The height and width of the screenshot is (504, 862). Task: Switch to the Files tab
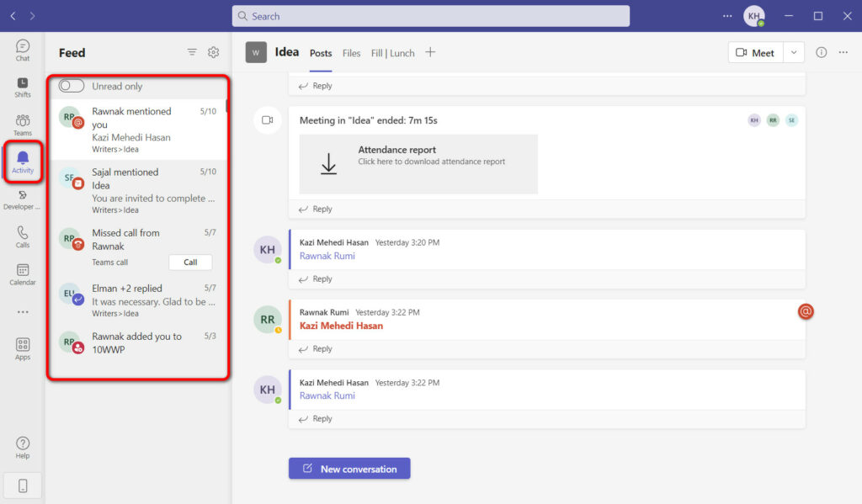tap(351, 53)
